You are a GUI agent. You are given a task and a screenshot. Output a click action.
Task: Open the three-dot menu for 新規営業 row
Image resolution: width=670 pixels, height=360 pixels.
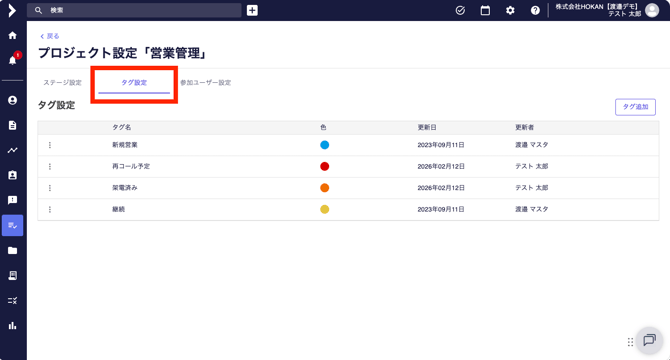pos(50,145)
